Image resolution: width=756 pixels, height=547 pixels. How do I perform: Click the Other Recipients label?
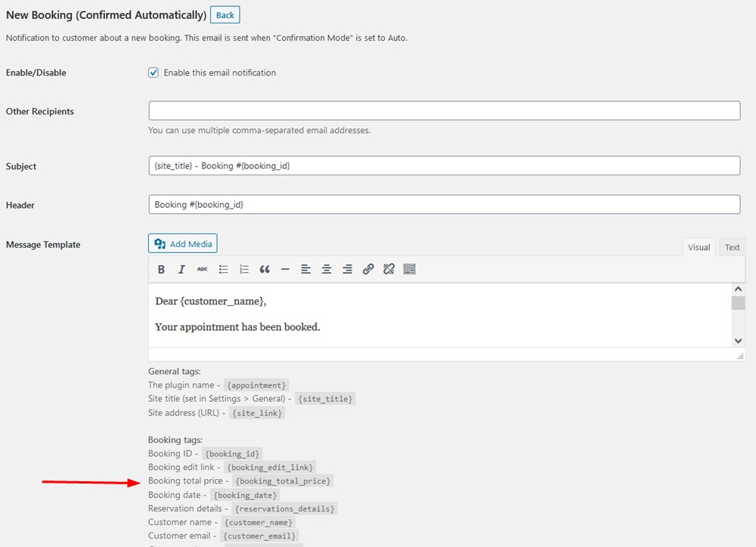[40, 111]
